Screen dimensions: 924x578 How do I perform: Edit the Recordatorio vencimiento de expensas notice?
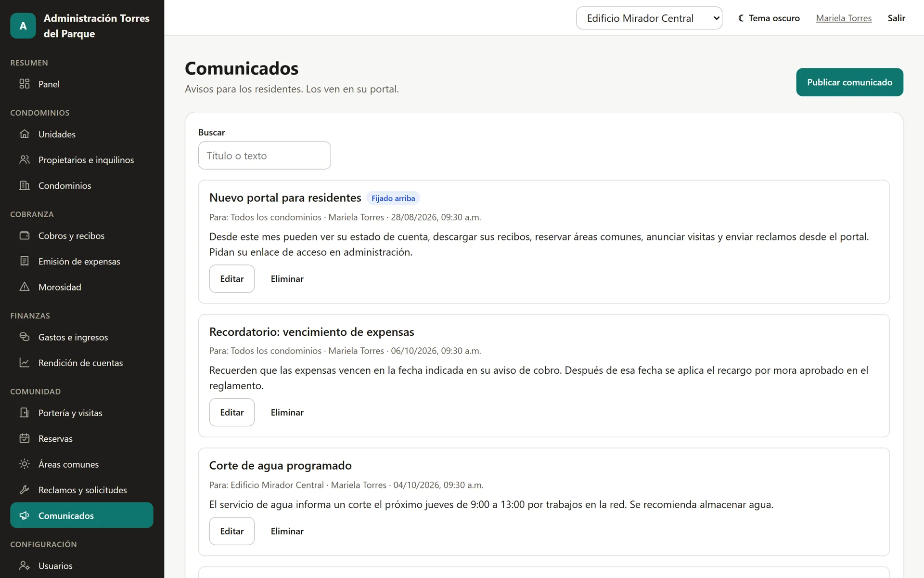(x=232, y=412)
